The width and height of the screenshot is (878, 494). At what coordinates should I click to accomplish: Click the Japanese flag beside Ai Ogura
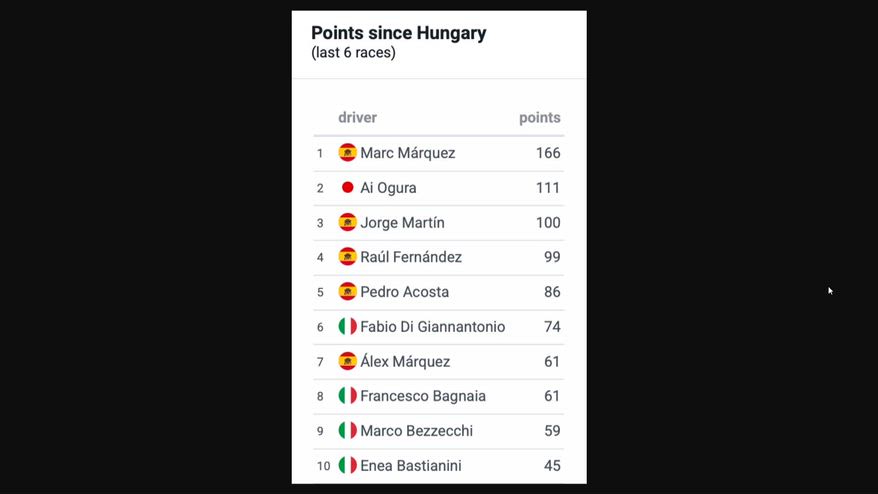(347, 187)
